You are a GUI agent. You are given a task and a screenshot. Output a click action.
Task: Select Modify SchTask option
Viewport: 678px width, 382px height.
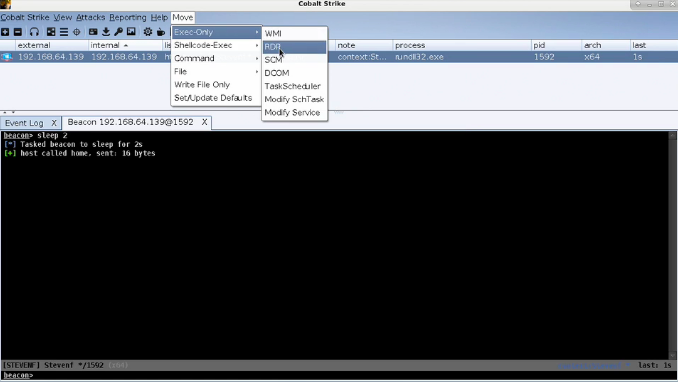pos(294,100)
